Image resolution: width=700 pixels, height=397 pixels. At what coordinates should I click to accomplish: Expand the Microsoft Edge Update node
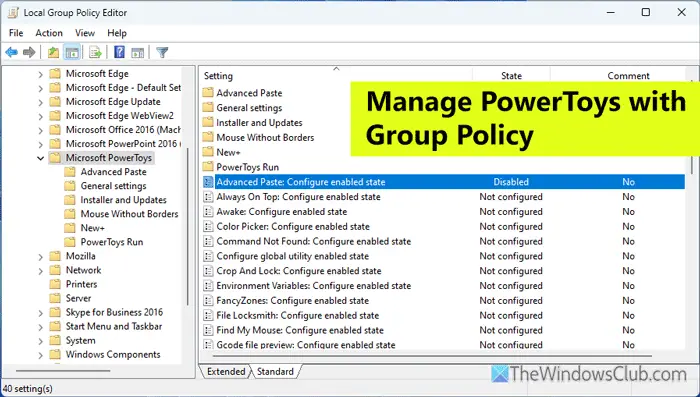41,102
